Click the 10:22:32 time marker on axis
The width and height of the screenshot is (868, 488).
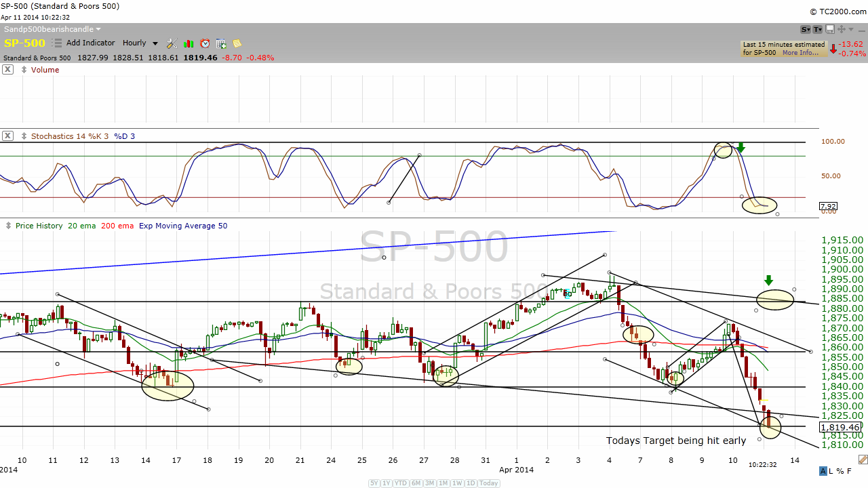762,465
